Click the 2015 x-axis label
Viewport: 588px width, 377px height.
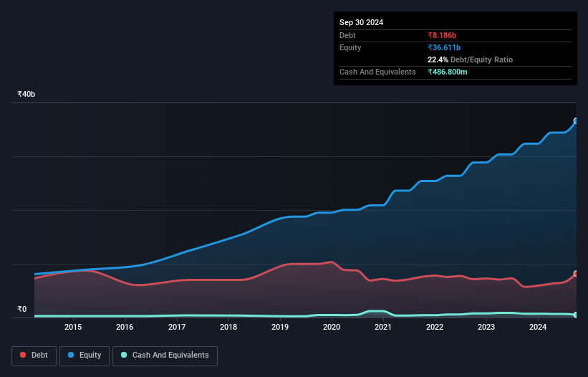pos(73,327)
